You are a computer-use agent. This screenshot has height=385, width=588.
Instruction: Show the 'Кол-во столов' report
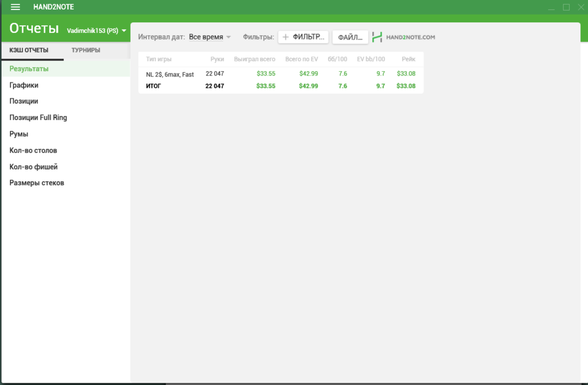[x=33, y=151]
